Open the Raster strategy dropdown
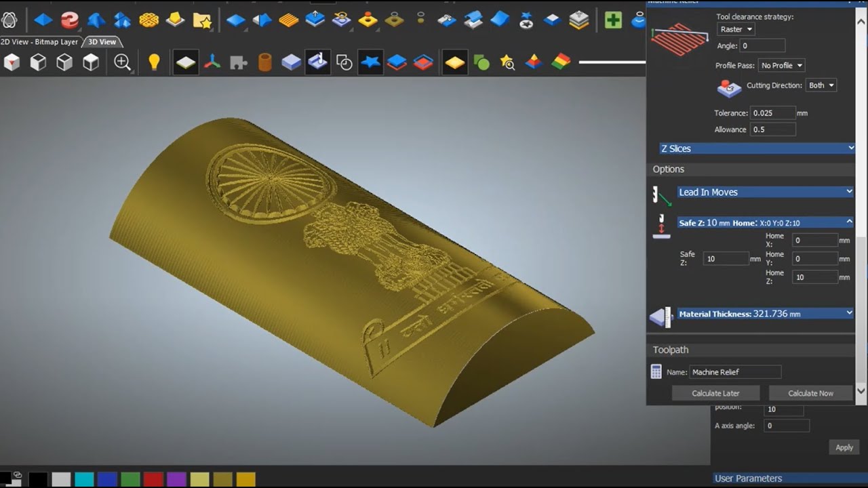This screenshot has height=488, width=868. (x=736, y=29)
